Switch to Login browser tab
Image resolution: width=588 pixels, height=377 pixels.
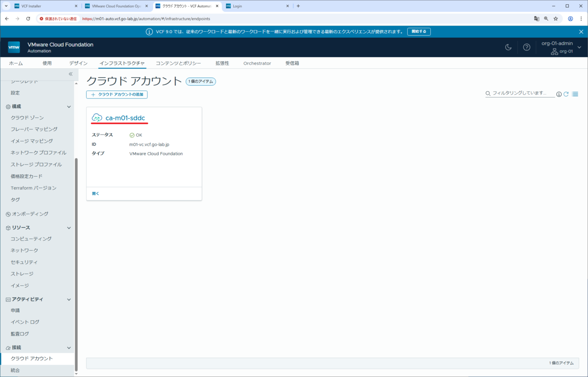click(x=257, y=6)
